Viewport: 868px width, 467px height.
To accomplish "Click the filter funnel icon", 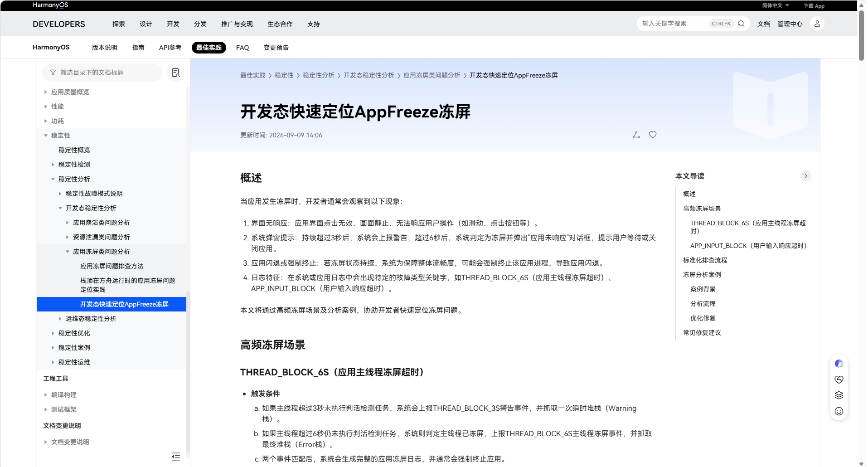I will 53,73.
